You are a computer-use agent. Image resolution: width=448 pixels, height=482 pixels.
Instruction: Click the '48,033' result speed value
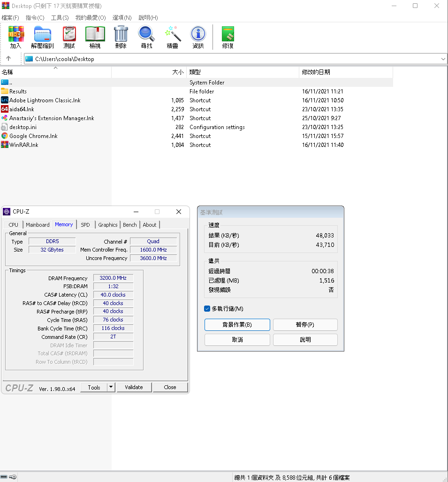[x=325, y=236]
